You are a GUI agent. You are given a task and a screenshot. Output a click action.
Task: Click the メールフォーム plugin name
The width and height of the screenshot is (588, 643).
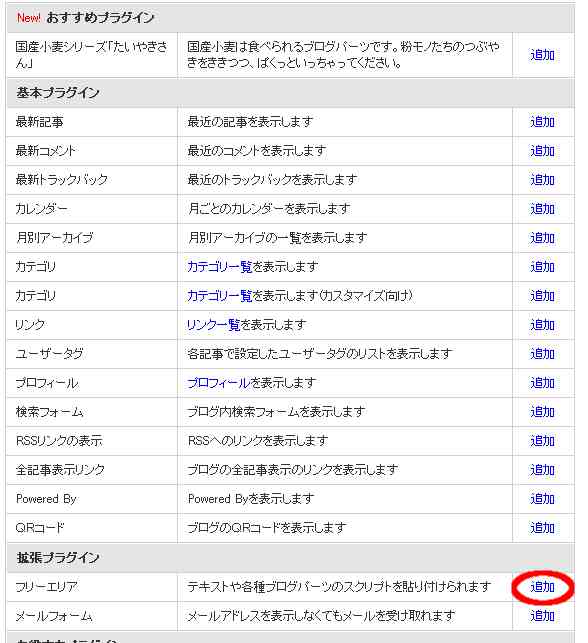pos(54,616)
